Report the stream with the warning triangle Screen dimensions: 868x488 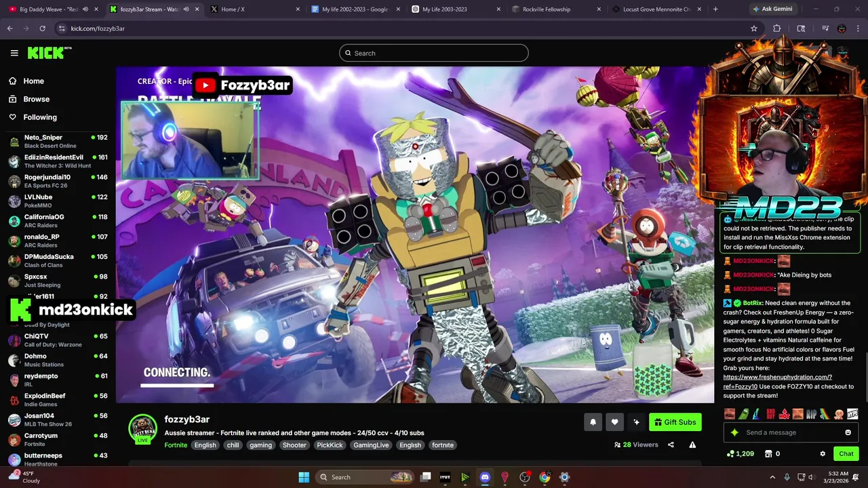coord(692,445)
